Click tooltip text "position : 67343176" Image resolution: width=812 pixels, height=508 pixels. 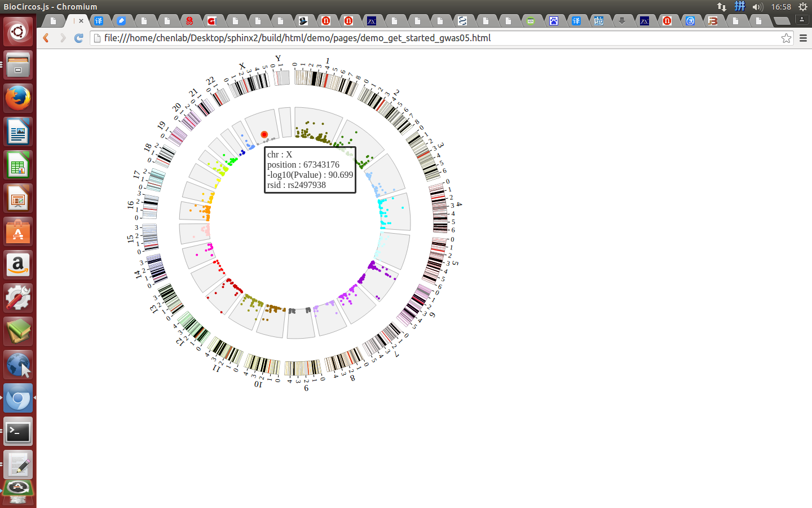tap(303, 165)
